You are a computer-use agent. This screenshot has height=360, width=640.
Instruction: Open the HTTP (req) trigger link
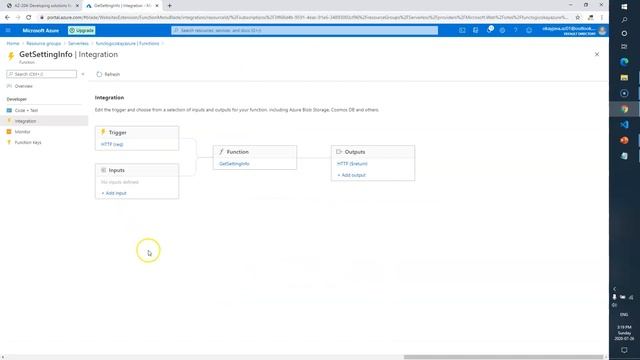coord(112,144)
